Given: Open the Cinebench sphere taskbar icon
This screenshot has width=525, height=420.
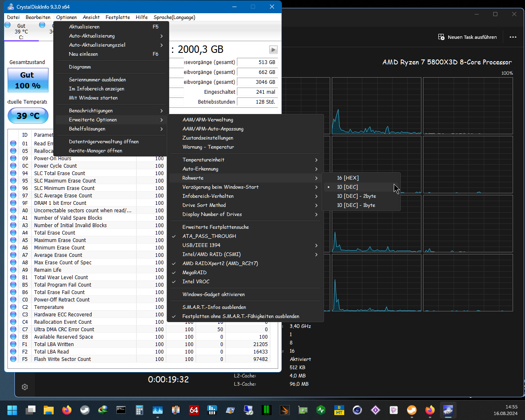Looking at the screenshot, I should [357, 410].
